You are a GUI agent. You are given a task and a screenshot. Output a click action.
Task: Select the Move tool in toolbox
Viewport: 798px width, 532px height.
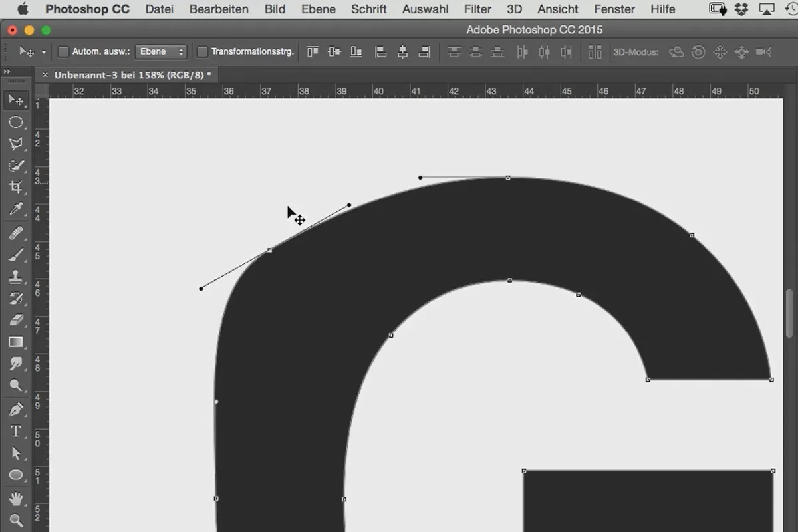click(x=16, y=100)
